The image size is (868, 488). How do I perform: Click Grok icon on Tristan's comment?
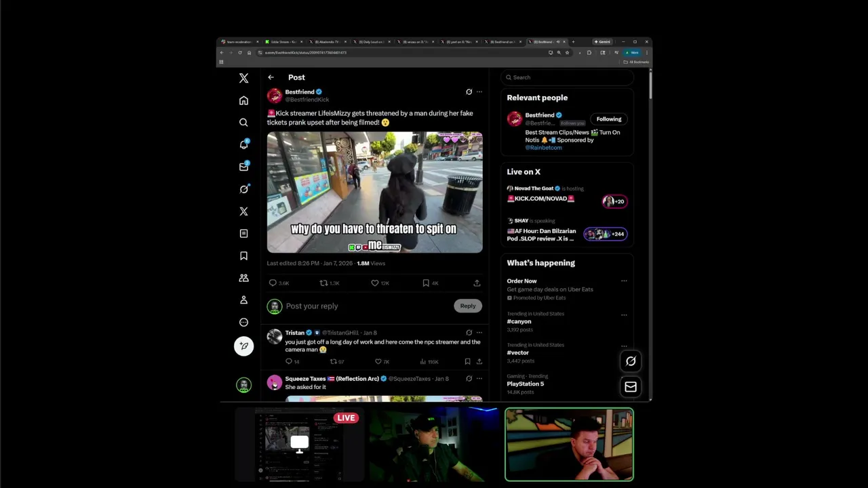[469, 333]
